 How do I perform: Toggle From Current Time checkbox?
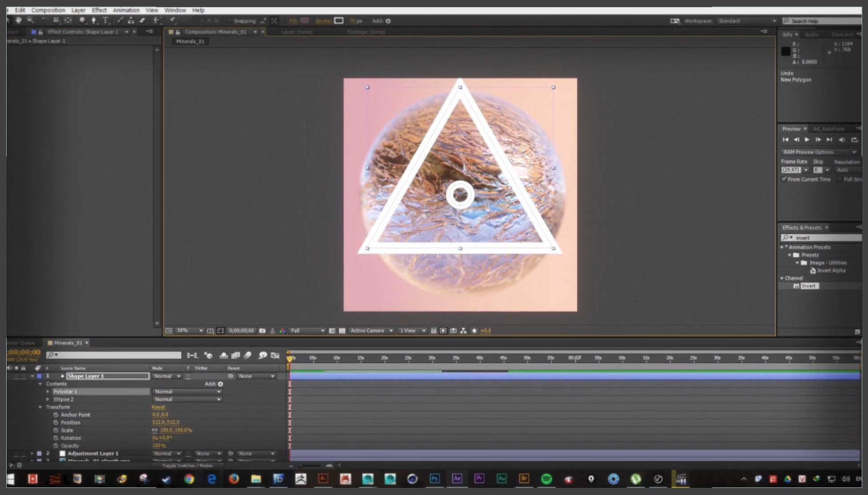click(784, 179)
